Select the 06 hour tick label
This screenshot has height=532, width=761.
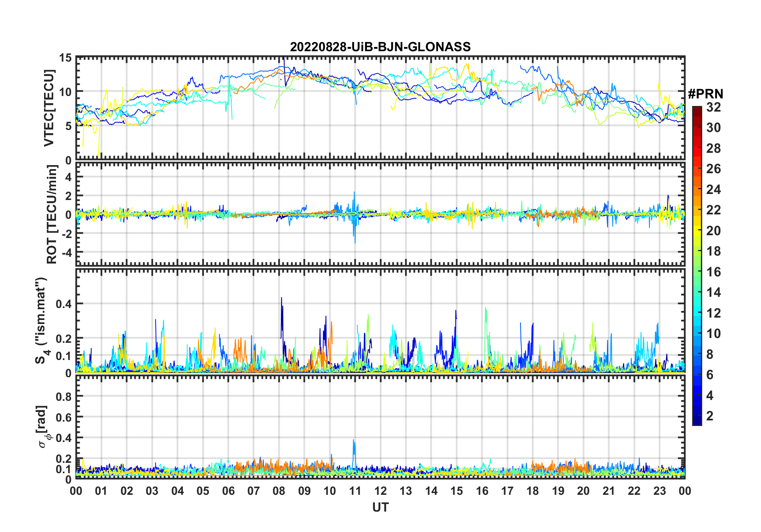pos(228,491)
